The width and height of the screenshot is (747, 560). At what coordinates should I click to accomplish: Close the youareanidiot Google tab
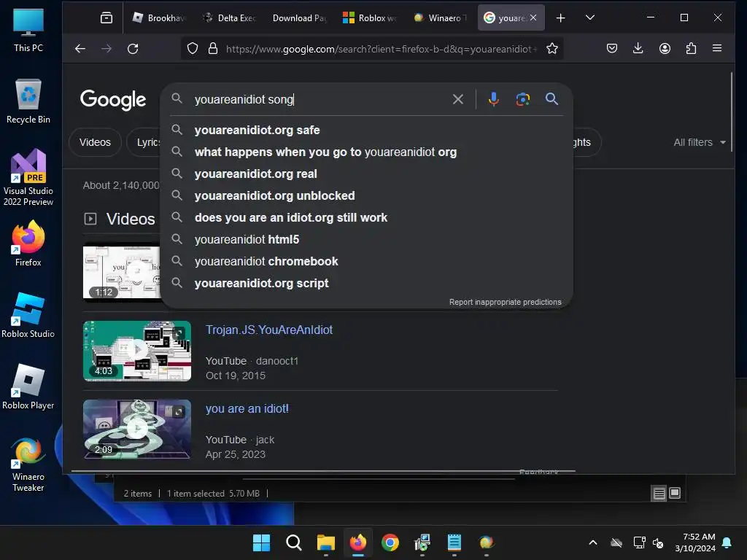tap(533, 17)
